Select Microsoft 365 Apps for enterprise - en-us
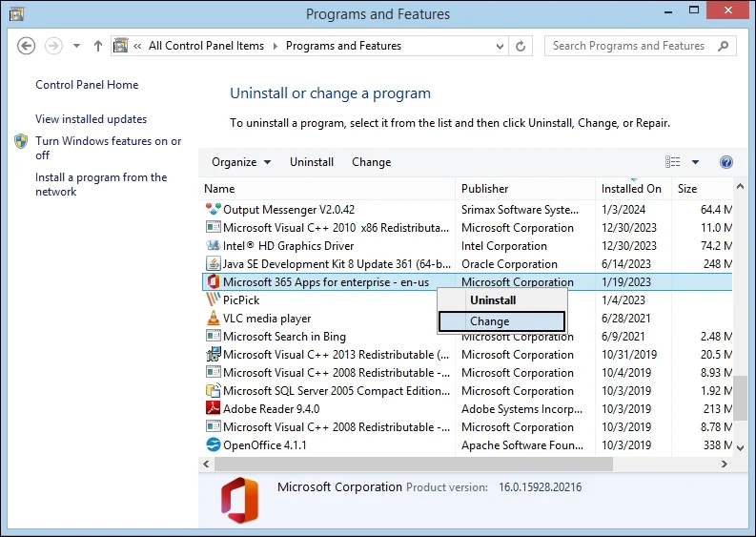Image resolution: width=756 pixels, height=537 pixels. tap(326, 282)
